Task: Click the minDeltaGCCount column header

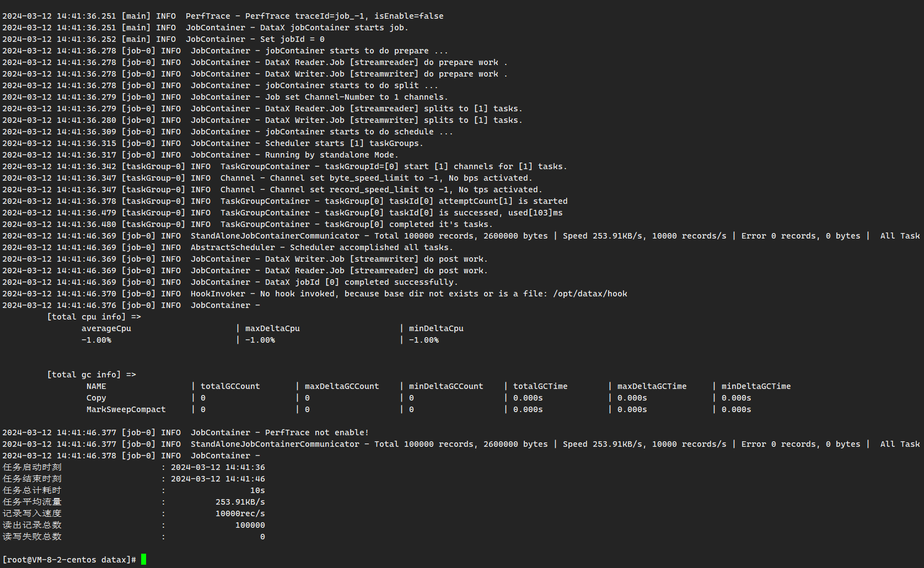Action: click(x=446, y=386)
